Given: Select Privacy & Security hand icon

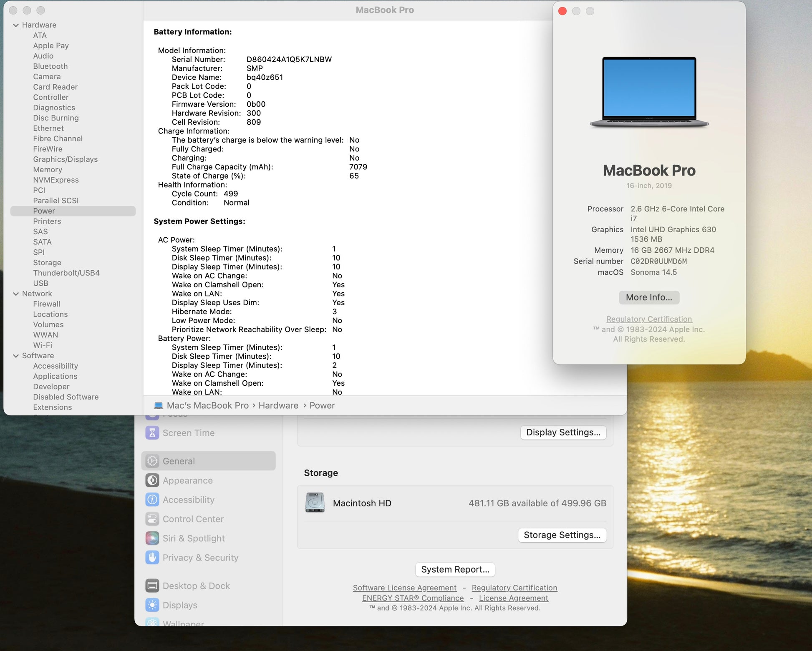Looking at the screenshot, I should [x=152, y=558].
